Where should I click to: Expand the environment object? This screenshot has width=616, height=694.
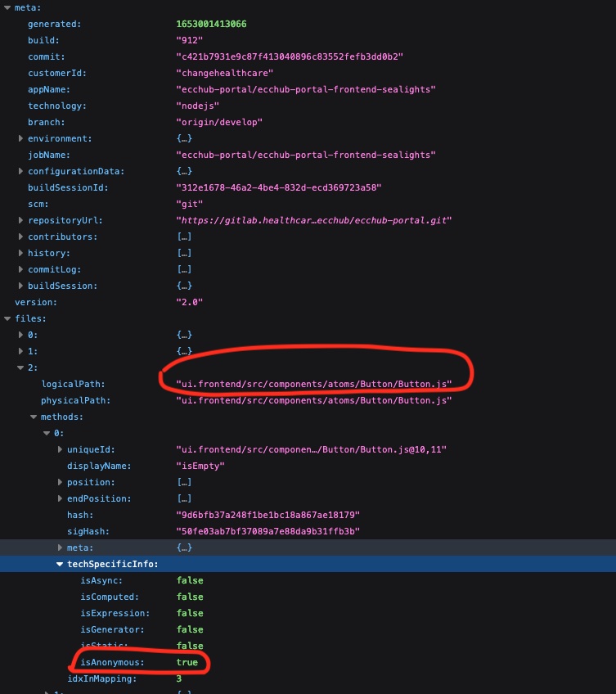tap(21, 138)
